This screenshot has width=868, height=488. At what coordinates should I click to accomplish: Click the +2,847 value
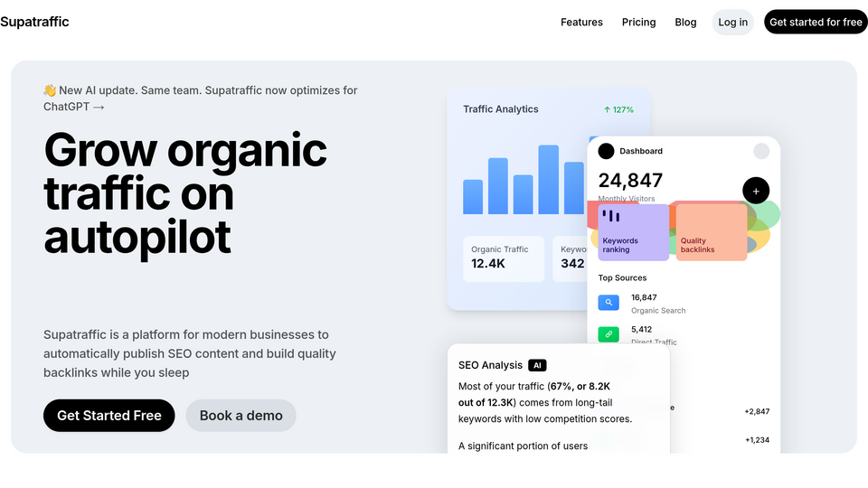click(757, 412)
